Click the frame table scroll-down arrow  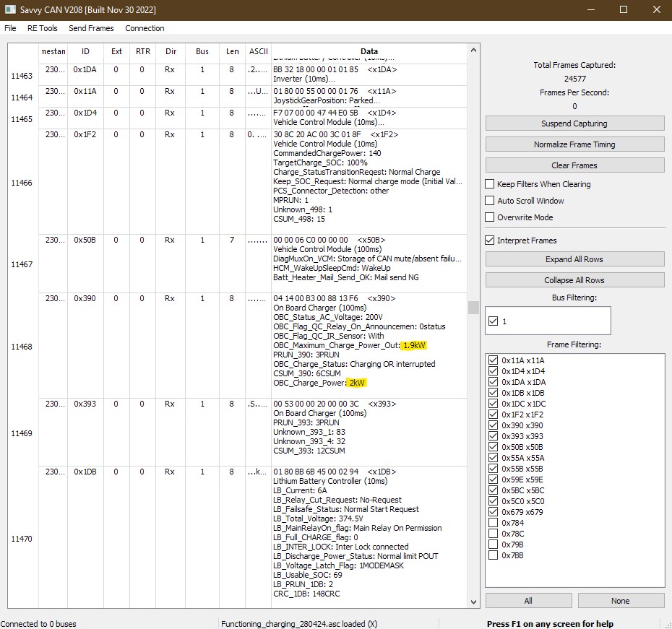474,602
